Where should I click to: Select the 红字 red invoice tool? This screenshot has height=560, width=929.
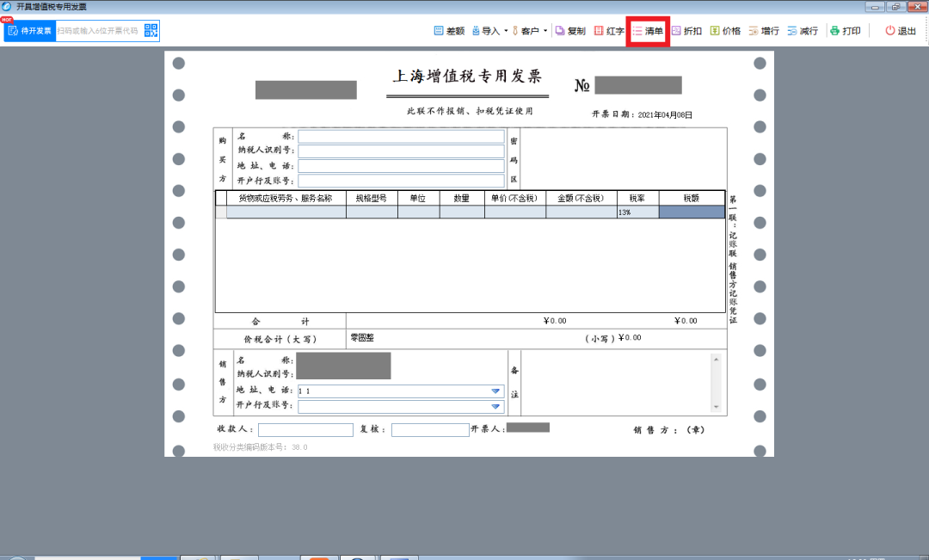point(609,31)
